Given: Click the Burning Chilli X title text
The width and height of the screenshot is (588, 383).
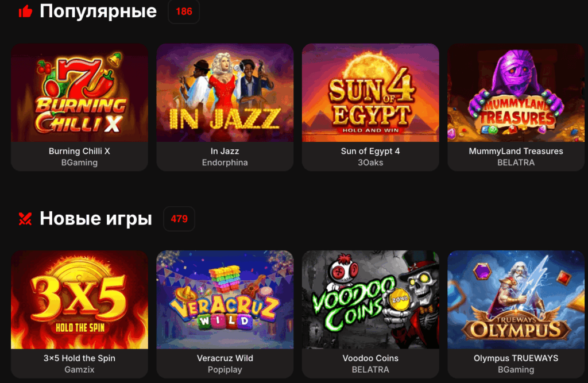Looking at the screenshot, I should [x=79, y=151].
